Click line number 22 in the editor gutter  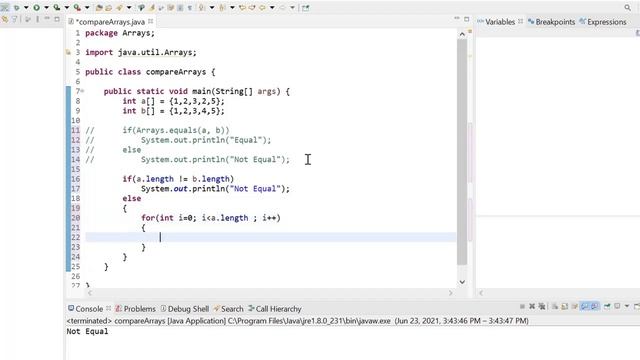coord(76,237)
